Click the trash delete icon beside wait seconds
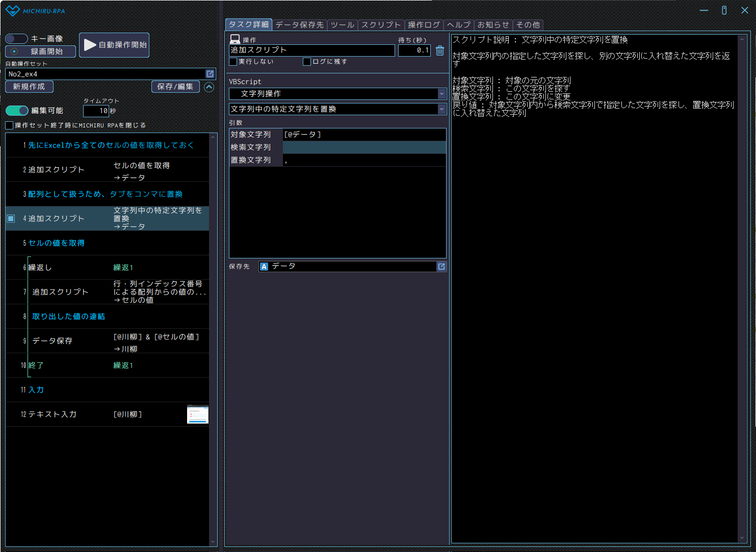This screenshot has width=756, height=552. [x=440, y=50]
